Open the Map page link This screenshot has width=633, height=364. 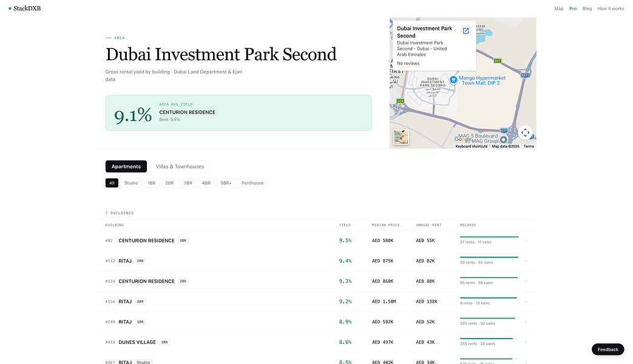pyautogui.click(x=559, y=8)
